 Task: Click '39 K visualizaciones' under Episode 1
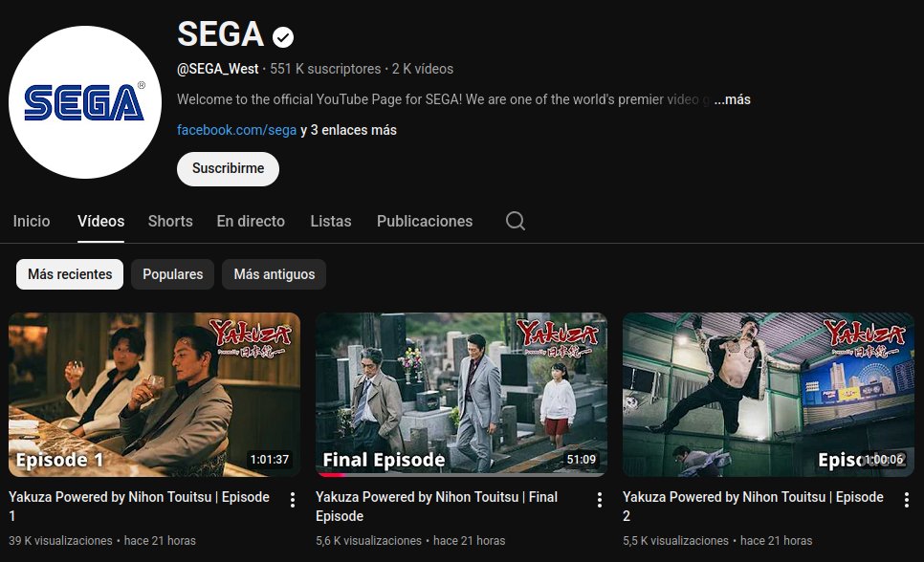pyautogui.click(x=60, y=540)
